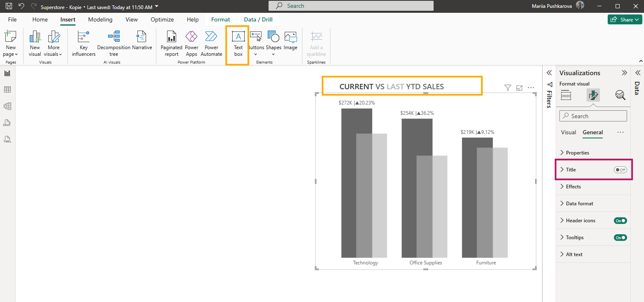The height and width of the screenshot is (302, 644).
Task: Click the Key influencers visual icon
Action: (84, 43)
